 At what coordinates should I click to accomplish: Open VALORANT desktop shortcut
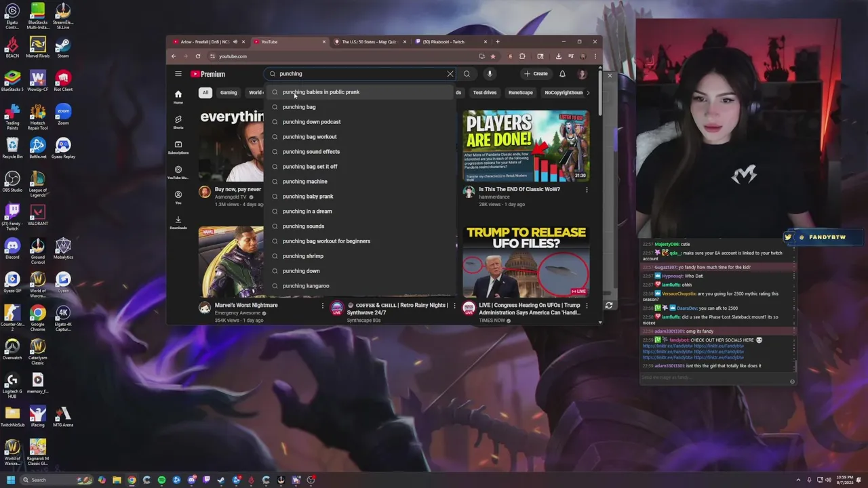click(37, 216)
